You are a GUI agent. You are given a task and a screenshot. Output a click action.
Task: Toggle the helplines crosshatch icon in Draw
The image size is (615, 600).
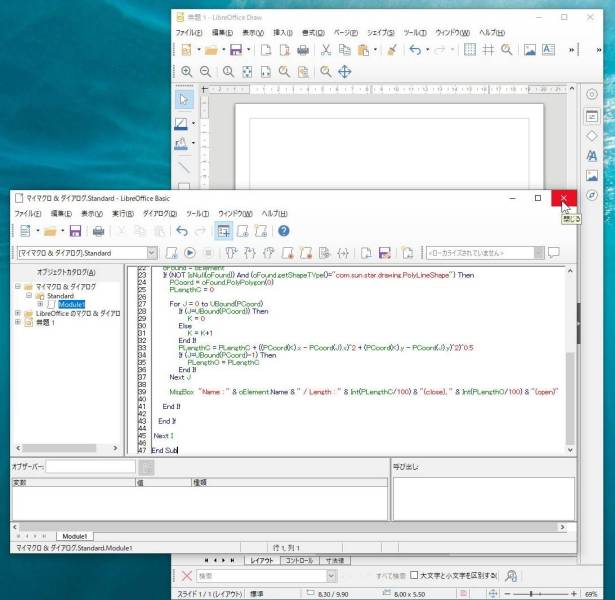click(x=488, y=50)
